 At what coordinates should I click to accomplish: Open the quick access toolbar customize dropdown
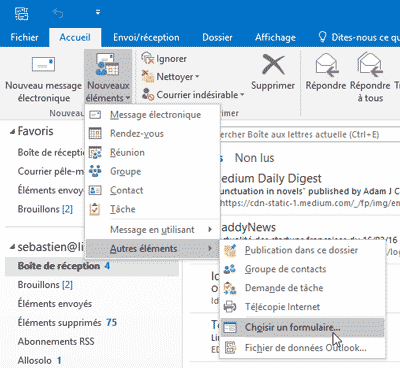click(x=98, y=13)
